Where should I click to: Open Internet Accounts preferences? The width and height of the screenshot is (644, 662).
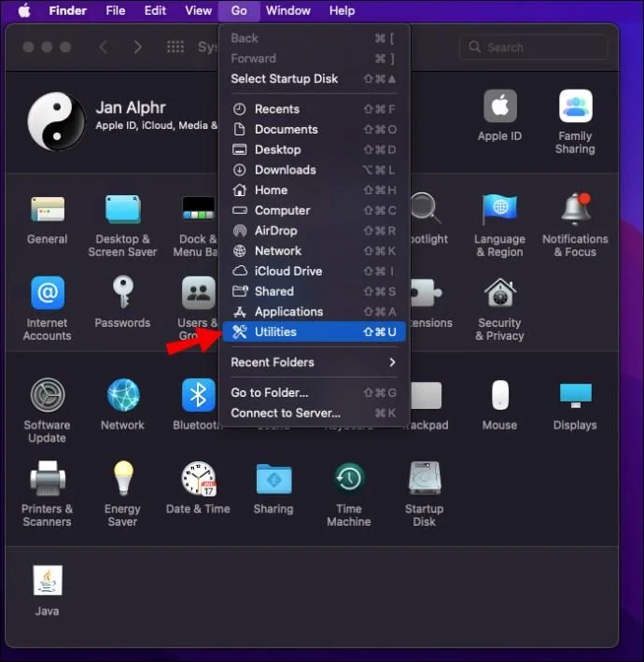(x=48, y=309)
